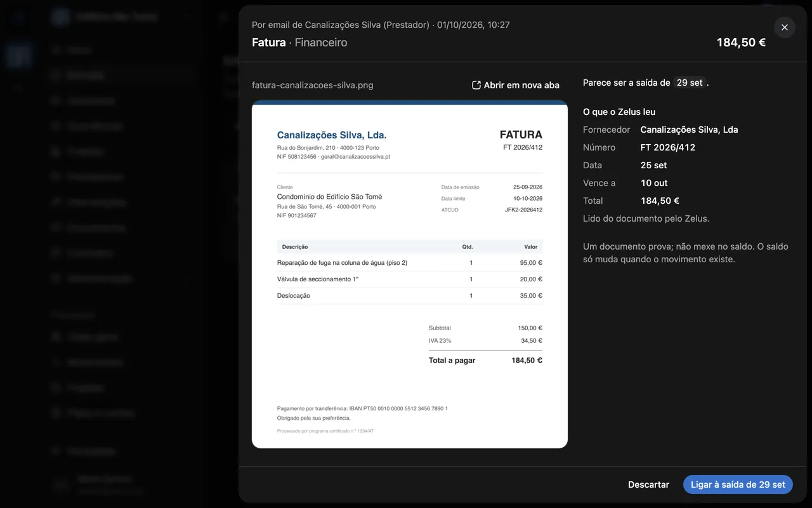Screen dimensions: 812x508
Task: Click "O que o Zelus leu" heading
Action: 619,112
